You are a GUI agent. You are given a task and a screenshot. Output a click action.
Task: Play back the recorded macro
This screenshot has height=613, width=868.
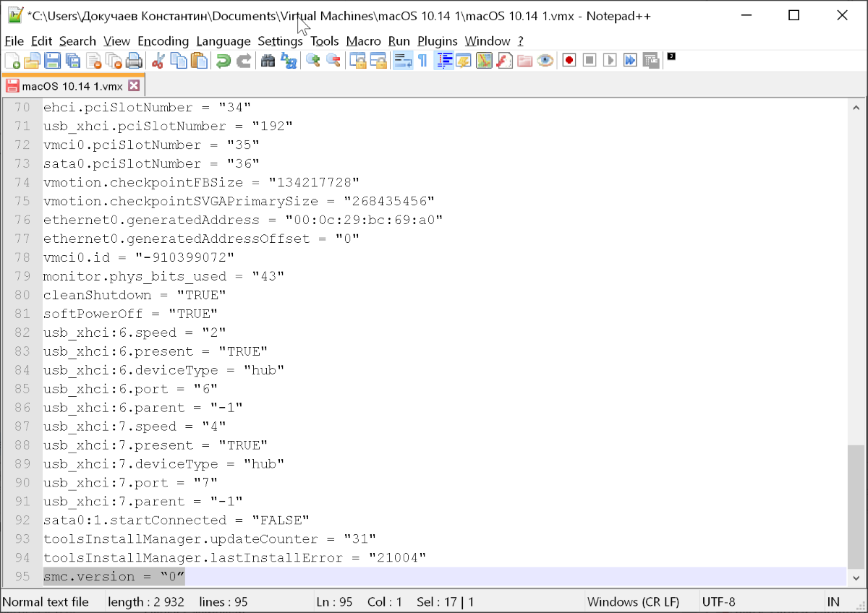point(610,61)
